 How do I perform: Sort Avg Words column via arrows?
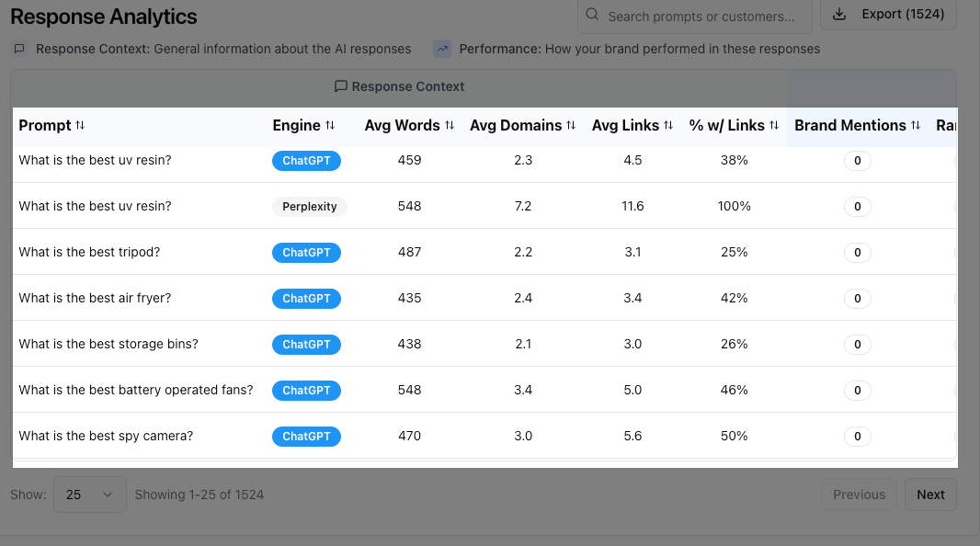point(450,126)
